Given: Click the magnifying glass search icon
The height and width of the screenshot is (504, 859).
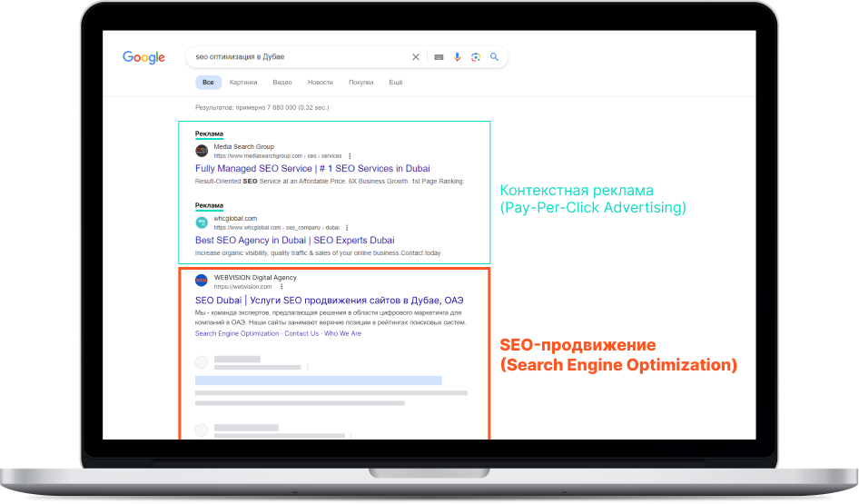Looking at the screenshot, I should pos(494,57).
